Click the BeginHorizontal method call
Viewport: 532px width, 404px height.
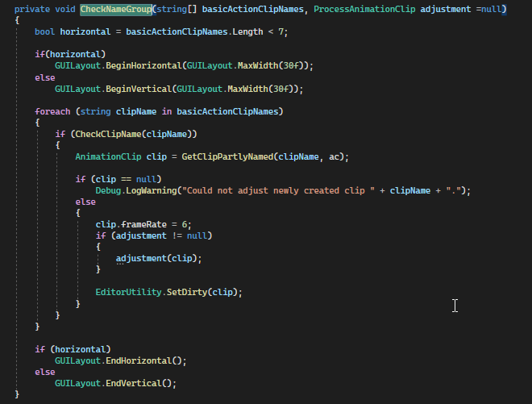coord(141,65)
